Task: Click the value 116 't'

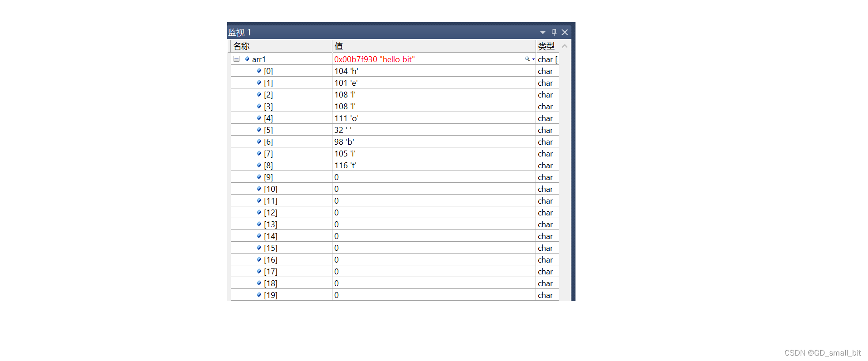Action: pos(346,166)
